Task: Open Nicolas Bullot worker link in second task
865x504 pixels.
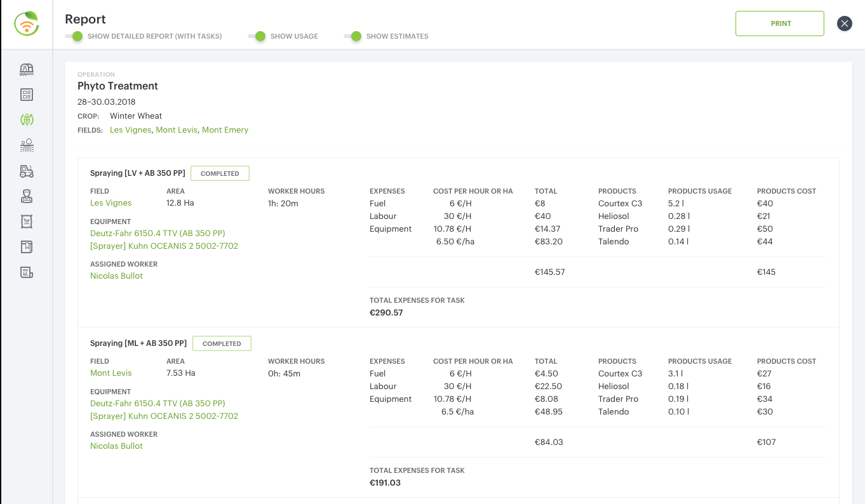Action: [116, 446]
